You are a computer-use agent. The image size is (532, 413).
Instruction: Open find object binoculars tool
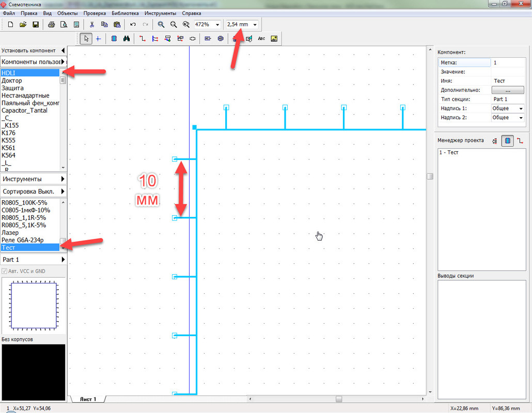(126, 39)
